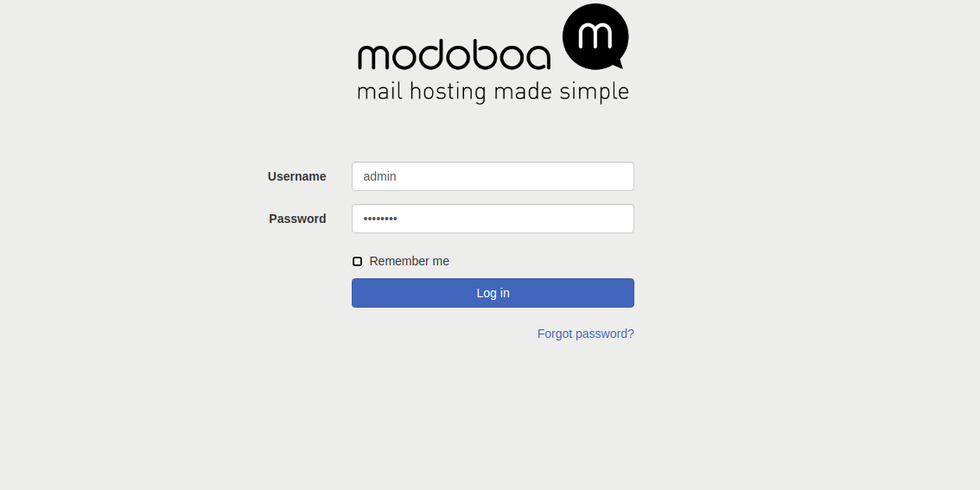This screenshot has height=490, width=980.
Task: Enable the Remember me checkbox
Action: [x=357, y=261]
